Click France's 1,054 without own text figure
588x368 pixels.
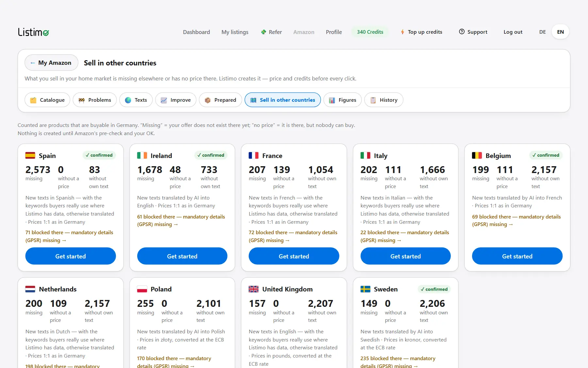(321, 170)
